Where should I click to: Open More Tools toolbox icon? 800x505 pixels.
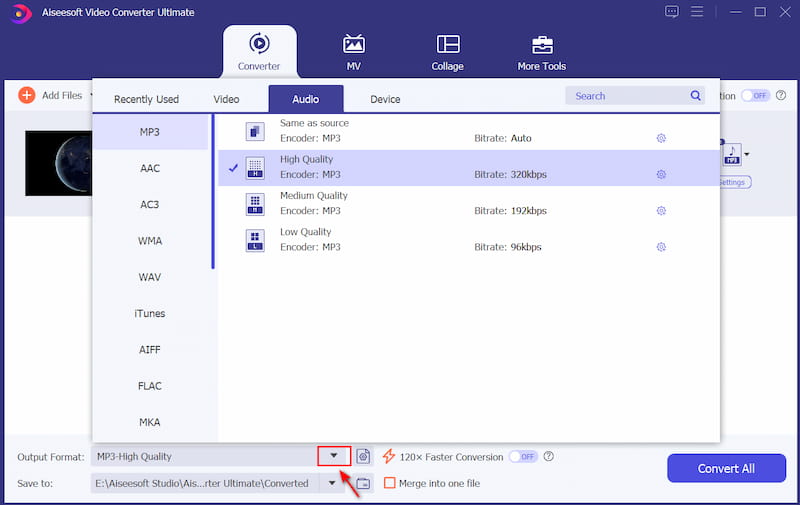pos(541,45)
